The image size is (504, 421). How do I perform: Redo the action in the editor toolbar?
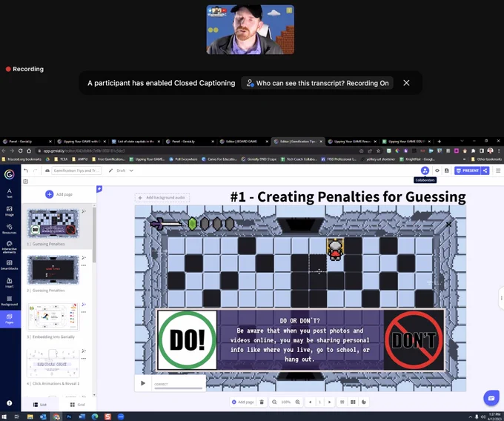(36, 170)
